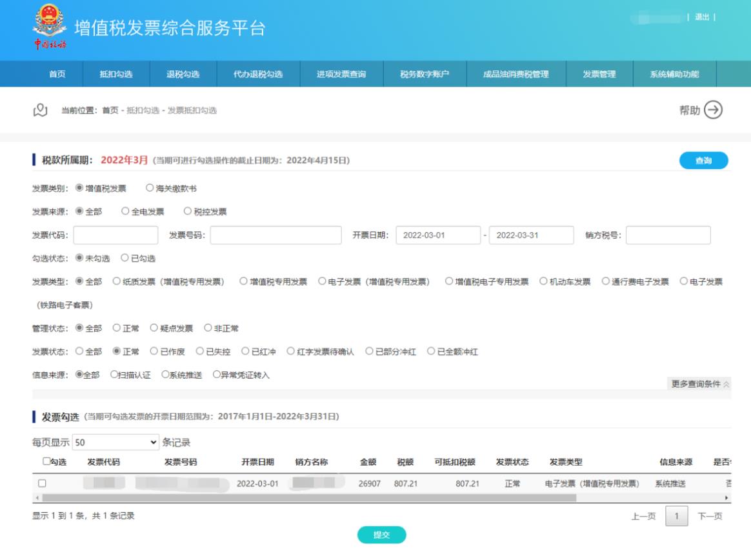Select 机动车发票 invoice type option
This screenshot has width=751, height=560.
click(544, 281)
